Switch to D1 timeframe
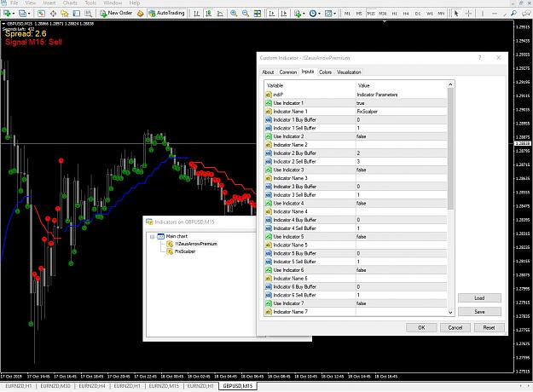Viewport: 533px width, 392px height. pyautogui.click(x=418, y=14)
